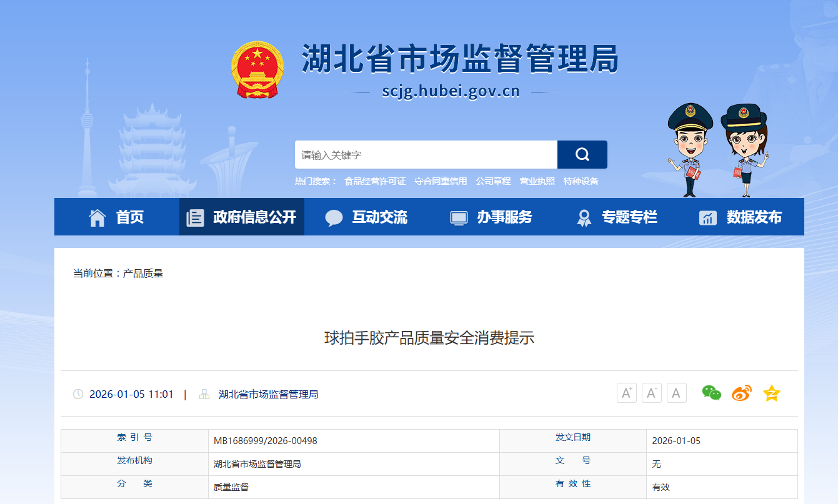
Task: Click the 分类 table label
Action: click(134, 483)
